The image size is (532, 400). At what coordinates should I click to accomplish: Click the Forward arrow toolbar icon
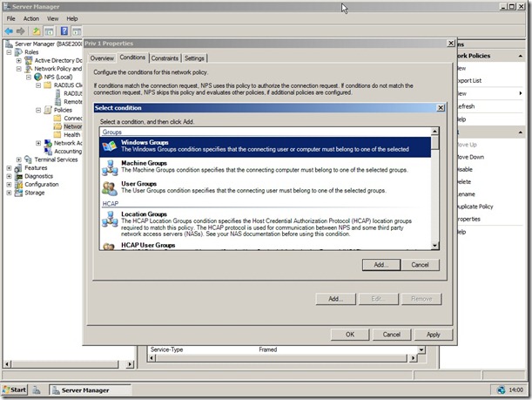point(21,31)
